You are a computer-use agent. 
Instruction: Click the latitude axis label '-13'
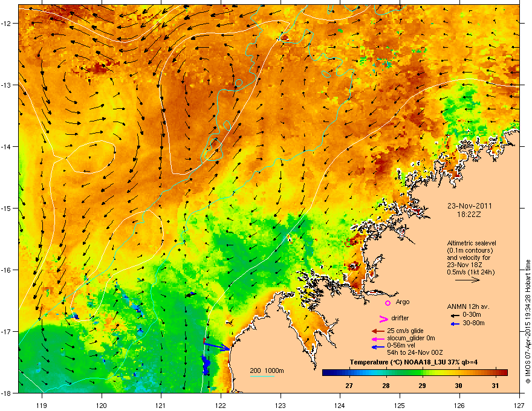[x=7, y=85]
